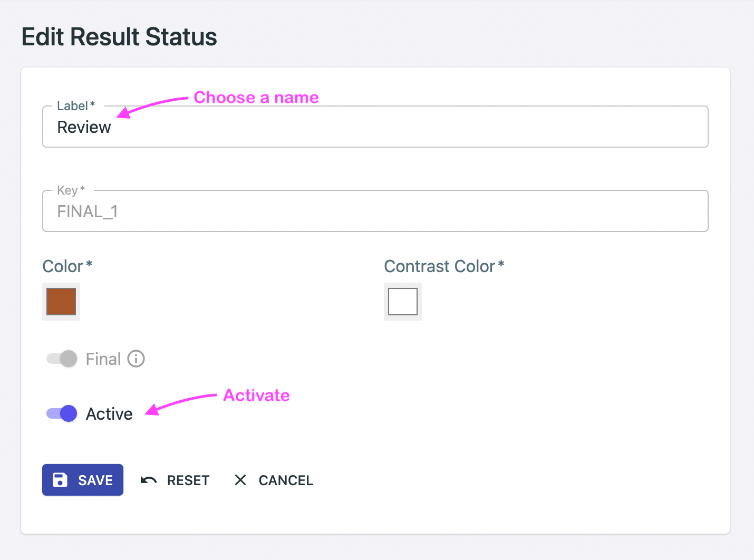
Task: Click the undo arrow icon beside RESET
Action: coord(149,480)
